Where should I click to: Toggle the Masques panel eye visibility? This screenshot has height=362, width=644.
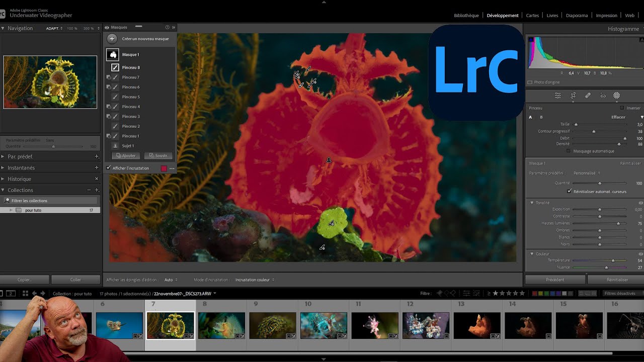(107, 27)
